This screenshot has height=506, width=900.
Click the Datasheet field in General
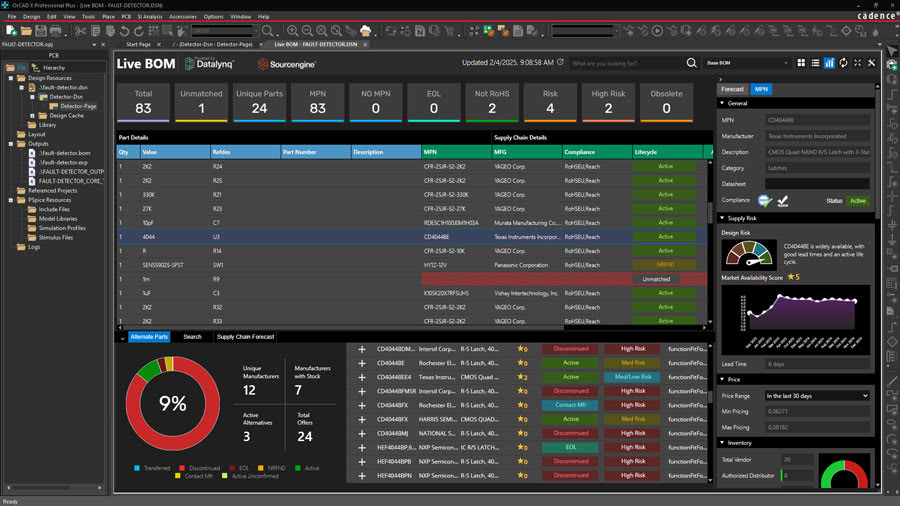click(817, 184)
